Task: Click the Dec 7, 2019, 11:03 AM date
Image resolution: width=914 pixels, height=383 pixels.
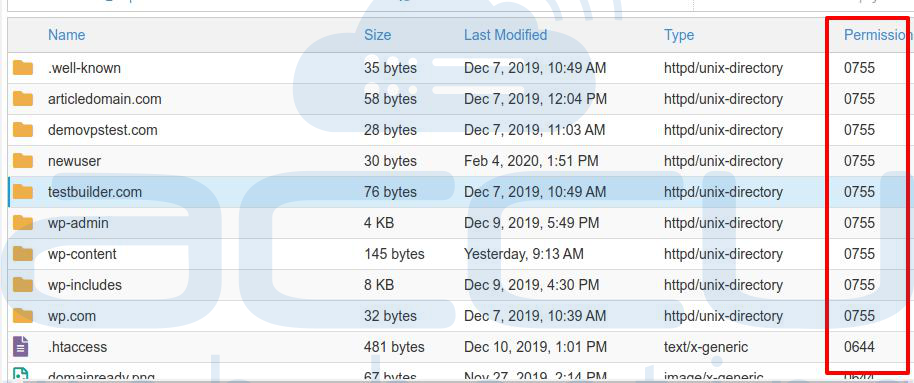Action: click(535, 130)
